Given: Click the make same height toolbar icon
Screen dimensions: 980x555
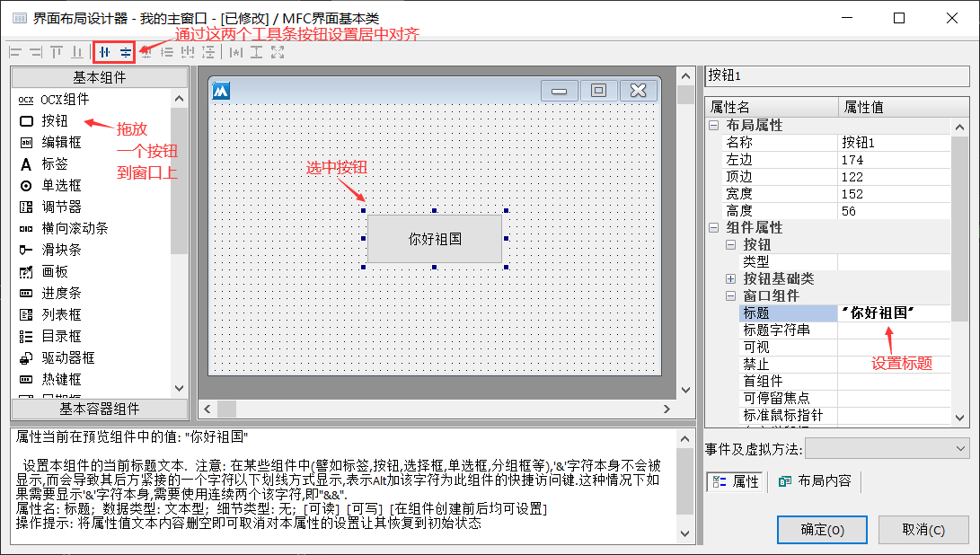Looking at the screenshot, I should coord(256,52).
